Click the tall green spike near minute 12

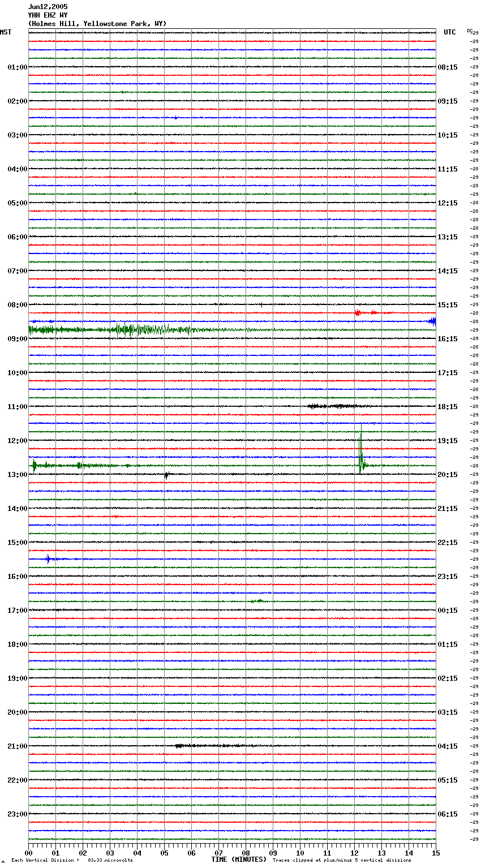click(360, 450)
